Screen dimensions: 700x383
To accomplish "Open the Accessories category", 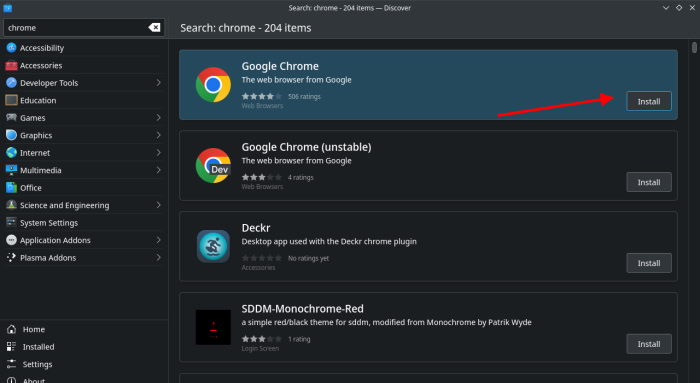I will pyautogui.click(x=84, y=66).
